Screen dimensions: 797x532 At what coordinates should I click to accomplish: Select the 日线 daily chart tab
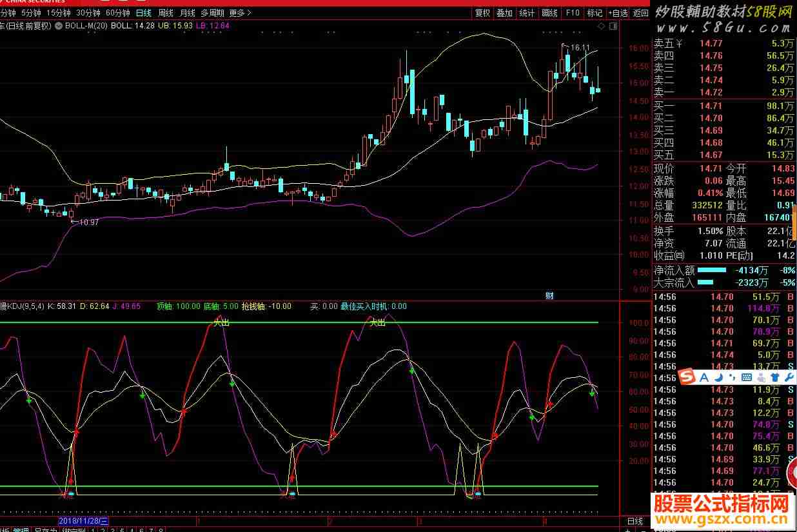[x=144, y=12]
